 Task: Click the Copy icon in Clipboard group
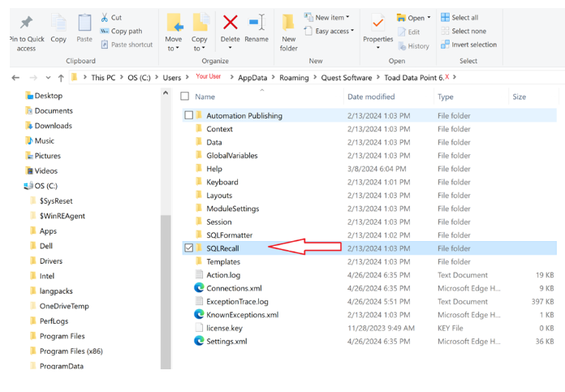pos(58,23)
